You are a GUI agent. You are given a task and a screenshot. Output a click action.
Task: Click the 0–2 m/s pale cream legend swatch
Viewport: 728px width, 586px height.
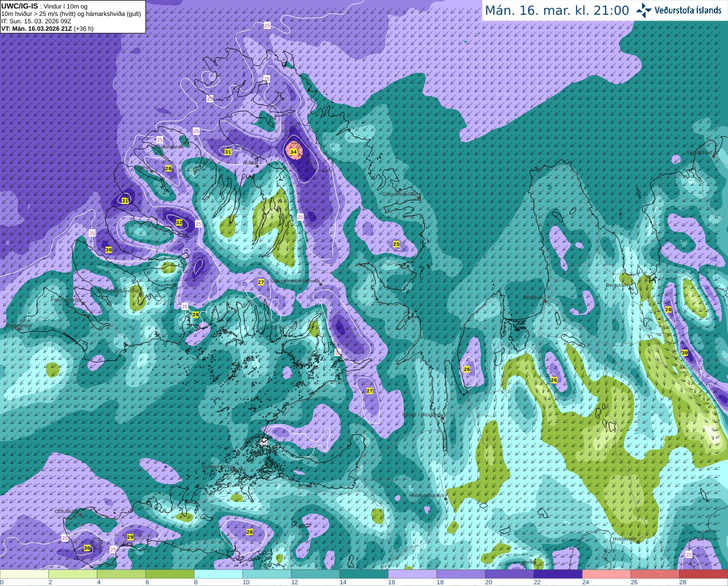[24, 574]
